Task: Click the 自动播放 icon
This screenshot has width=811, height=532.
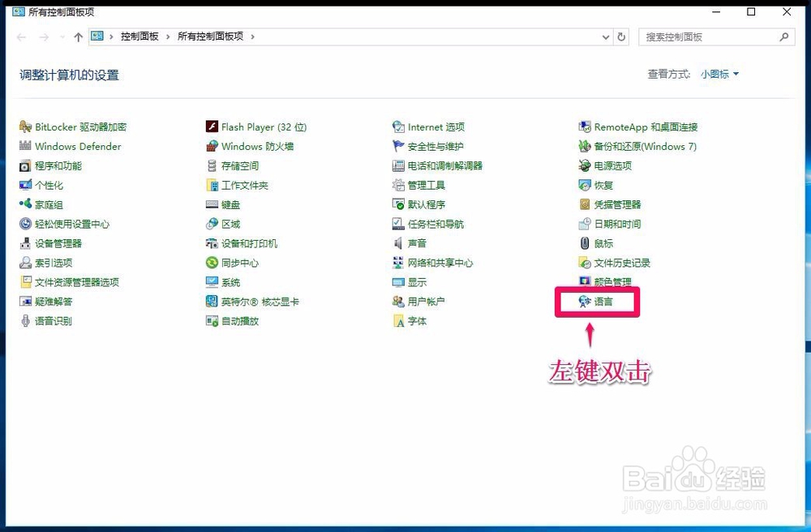Action: 212,321
